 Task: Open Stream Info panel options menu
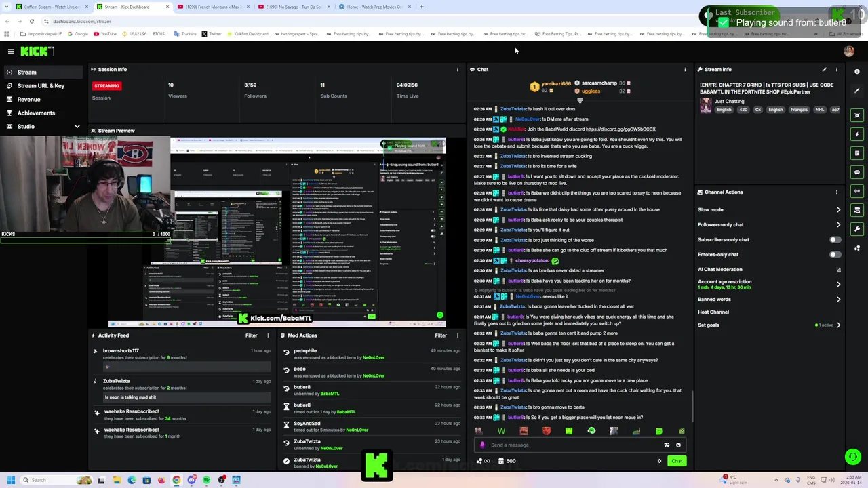(x=836, y=69)
